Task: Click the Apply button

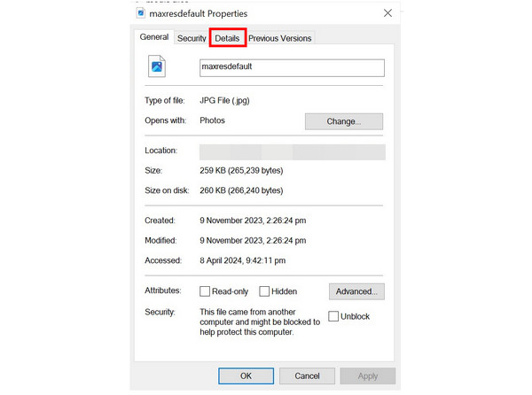Action: pyautogui.click(x=368, y=376)
